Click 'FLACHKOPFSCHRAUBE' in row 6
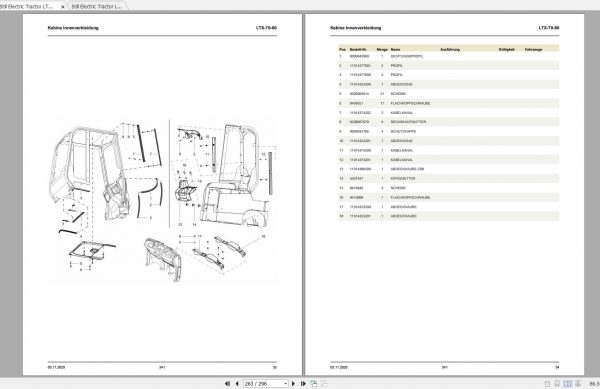Screen dimensions: 600x389 410,103
